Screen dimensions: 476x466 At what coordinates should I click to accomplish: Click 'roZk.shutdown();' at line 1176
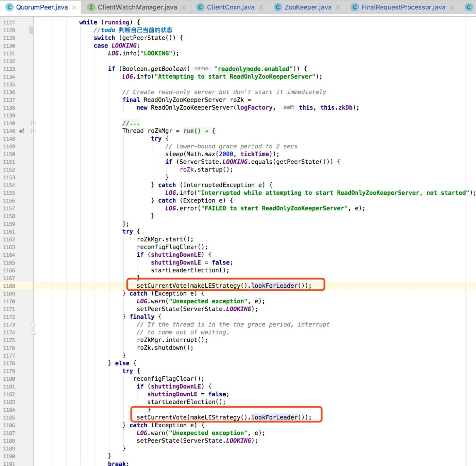[165, 348]
